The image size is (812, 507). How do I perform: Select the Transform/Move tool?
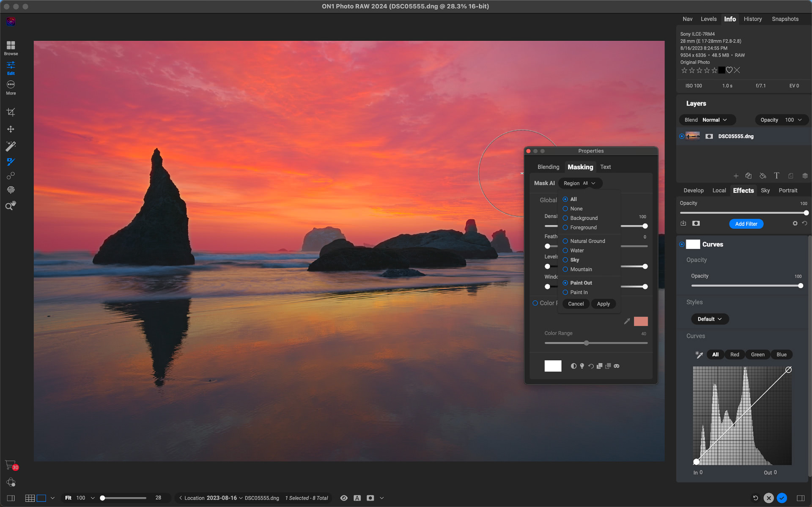click(11, 129)
